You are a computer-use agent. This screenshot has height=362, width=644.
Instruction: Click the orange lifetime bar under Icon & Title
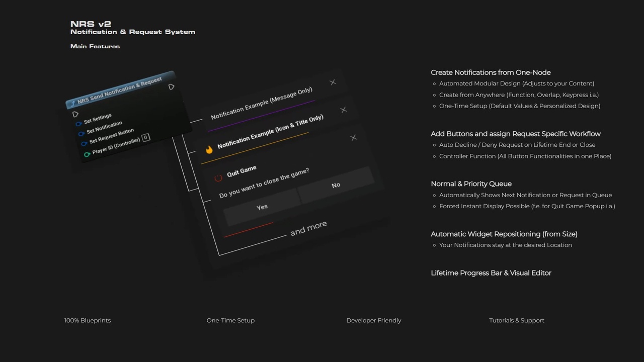click(255, 148)
